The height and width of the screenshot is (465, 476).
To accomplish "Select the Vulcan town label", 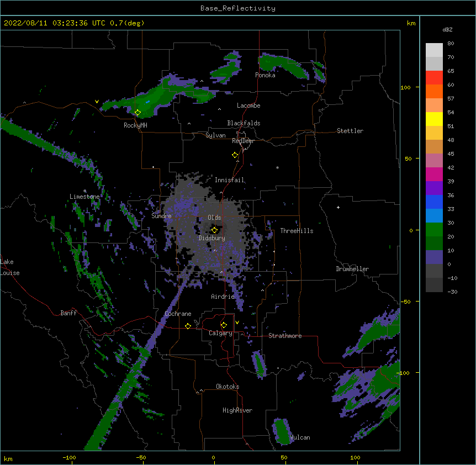I will point(300,437).
